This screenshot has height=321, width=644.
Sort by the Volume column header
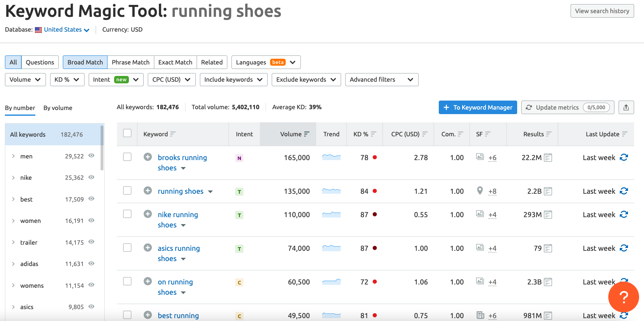[x=291, y=134]
